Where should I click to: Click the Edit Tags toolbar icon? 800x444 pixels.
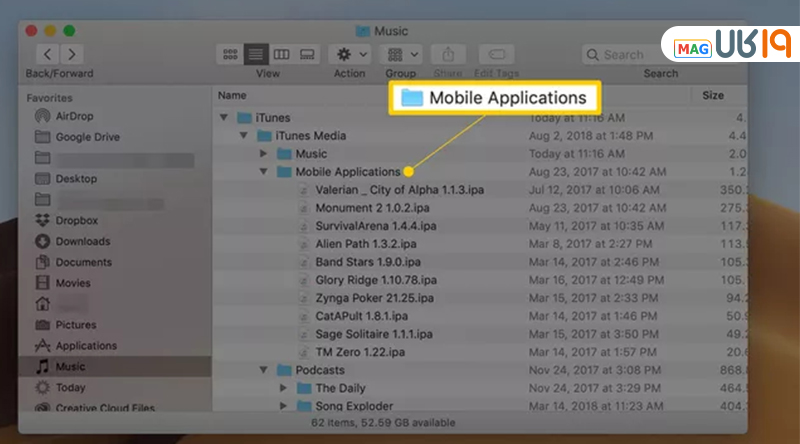[497, 54]
